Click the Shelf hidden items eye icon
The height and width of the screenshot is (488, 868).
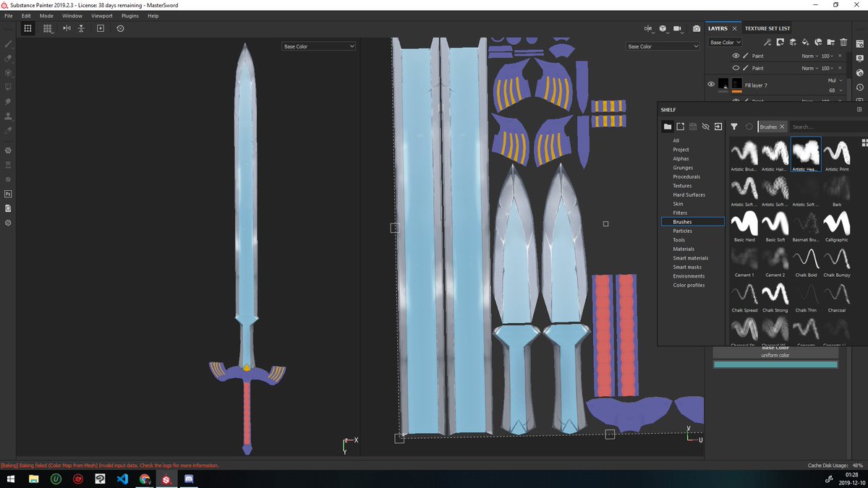[x=705, y=127]
